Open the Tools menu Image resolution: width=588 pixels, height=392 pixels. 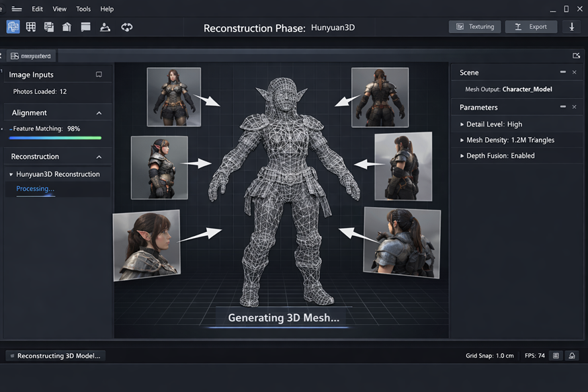tap(83, 9)
